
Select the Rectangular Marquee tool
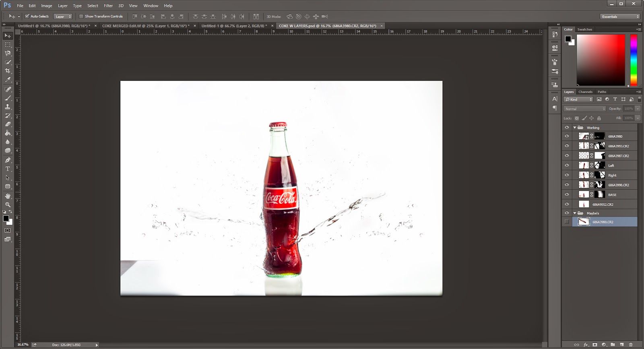[8, 44]
